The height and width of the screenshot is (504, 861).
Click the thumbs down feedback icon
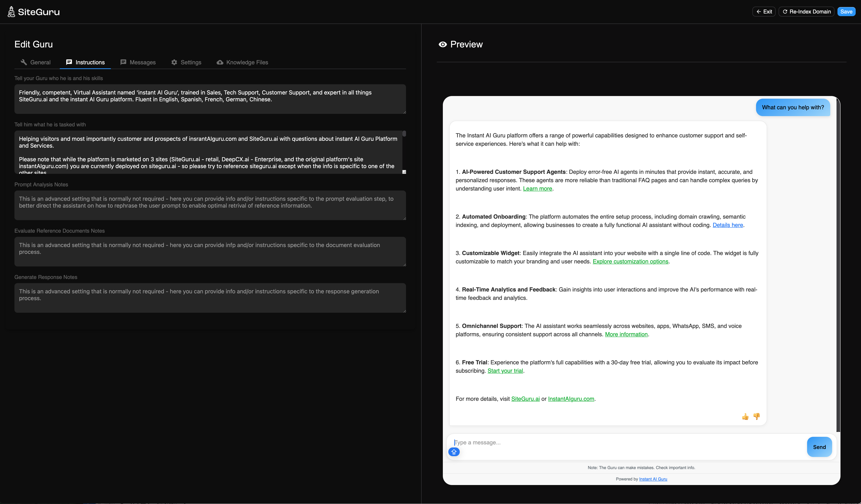tap(756, 416)
